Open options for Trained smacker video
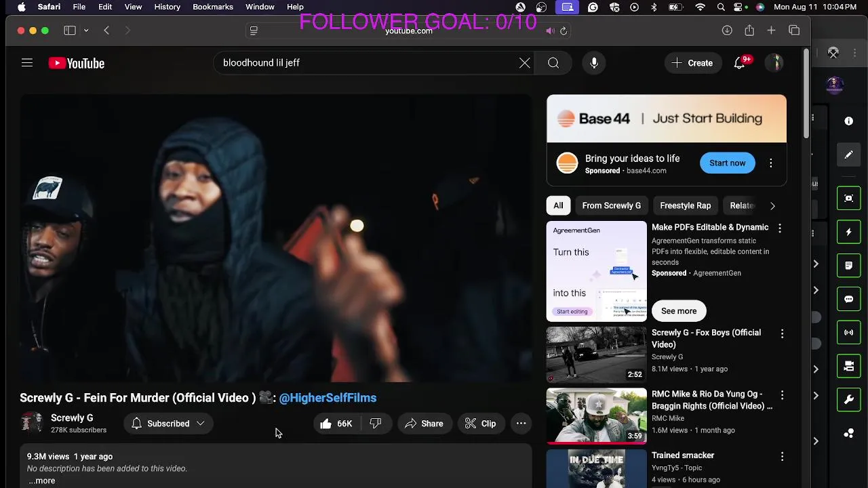The image size is (868, 488). [782, 457]
